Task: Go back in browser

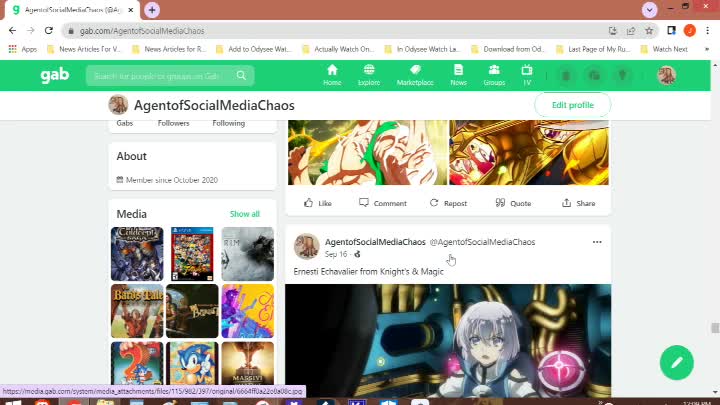Action: 12,31
